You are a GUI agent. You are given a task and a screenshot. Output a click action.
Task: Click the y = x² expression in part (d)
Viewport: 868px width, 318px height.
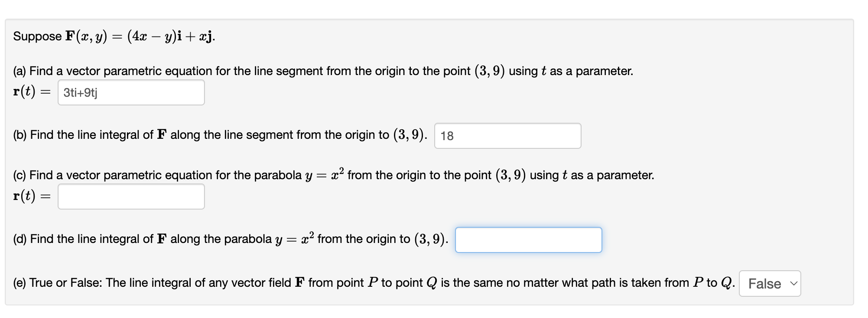(295, 238)
